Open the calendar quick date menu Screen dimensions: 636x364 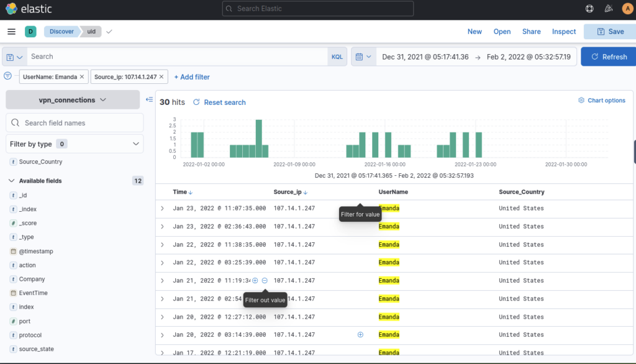pos(363,57)
